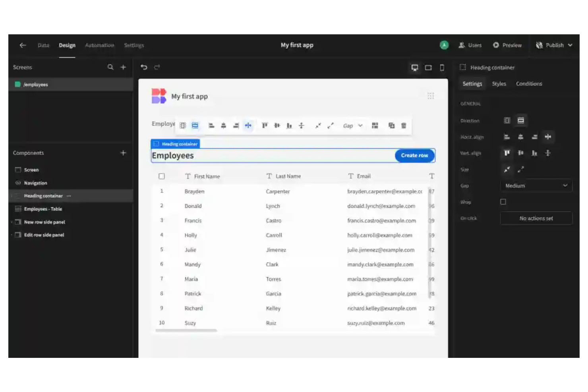This screenshot has height=392, width=588.
Task: Click the Create row button
Action: (x=414, y=155)
